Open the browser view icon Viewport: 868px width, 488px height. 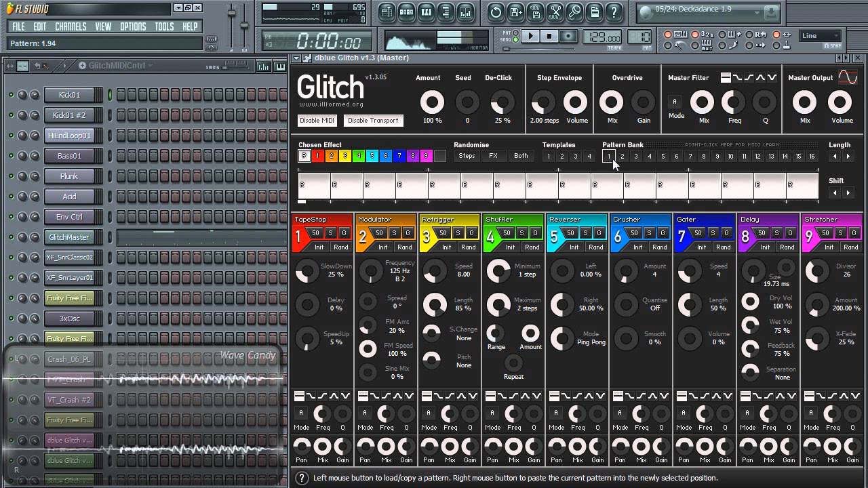pos(446,12)
